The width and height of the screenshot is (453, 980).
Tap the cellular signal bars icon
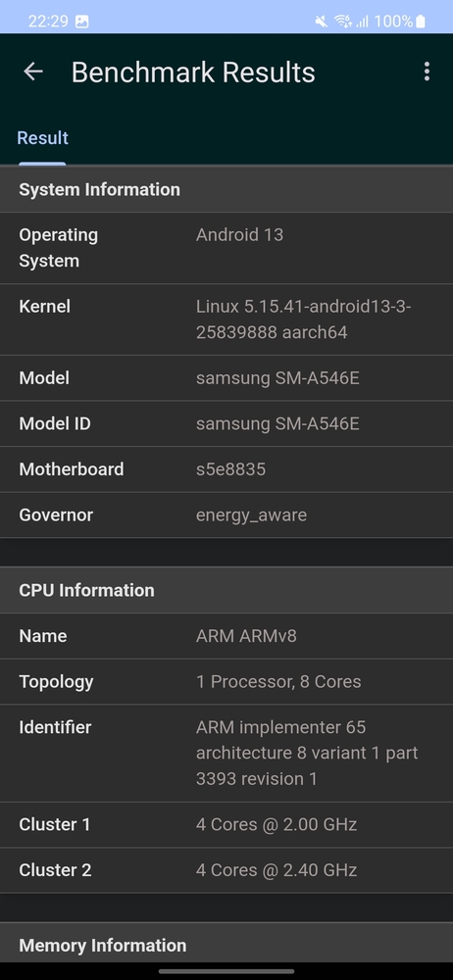click(362, 22)
